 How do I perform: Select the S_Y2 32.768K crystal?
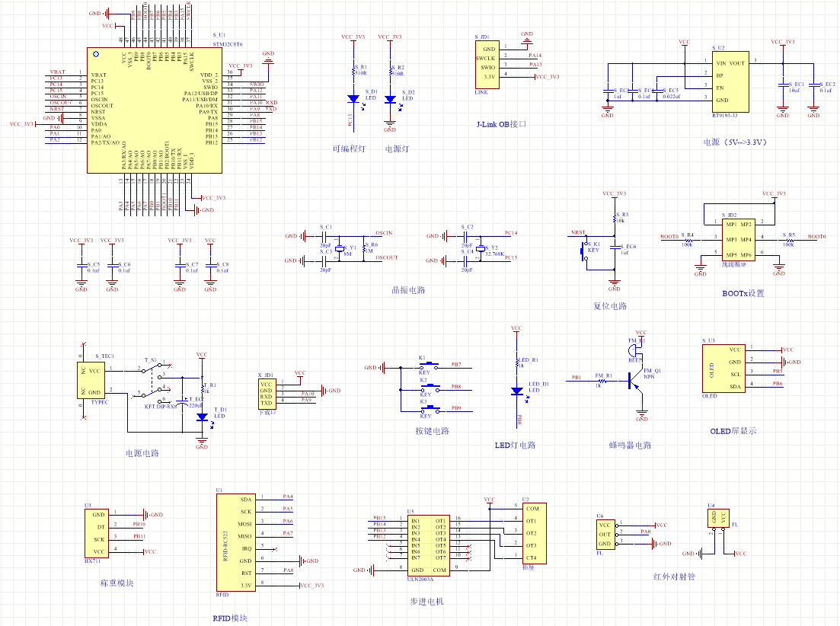coord(481,248)
